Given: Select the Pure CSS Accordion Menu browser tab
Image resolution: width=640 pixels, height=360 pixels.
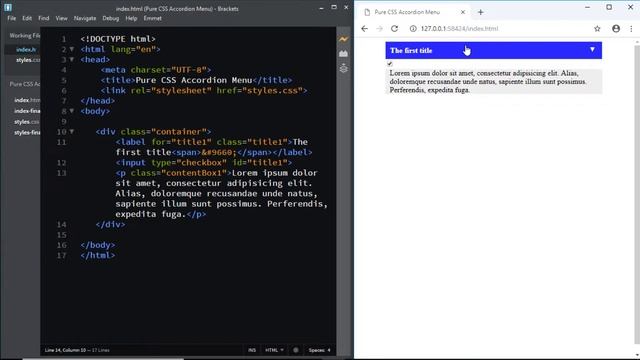Looking at the screenshot, I should coord(414,12).
